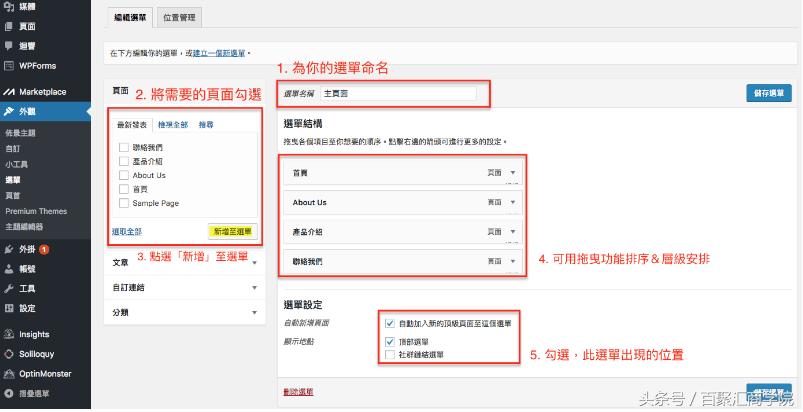Open the 工具 tools wrench icon

9,289
